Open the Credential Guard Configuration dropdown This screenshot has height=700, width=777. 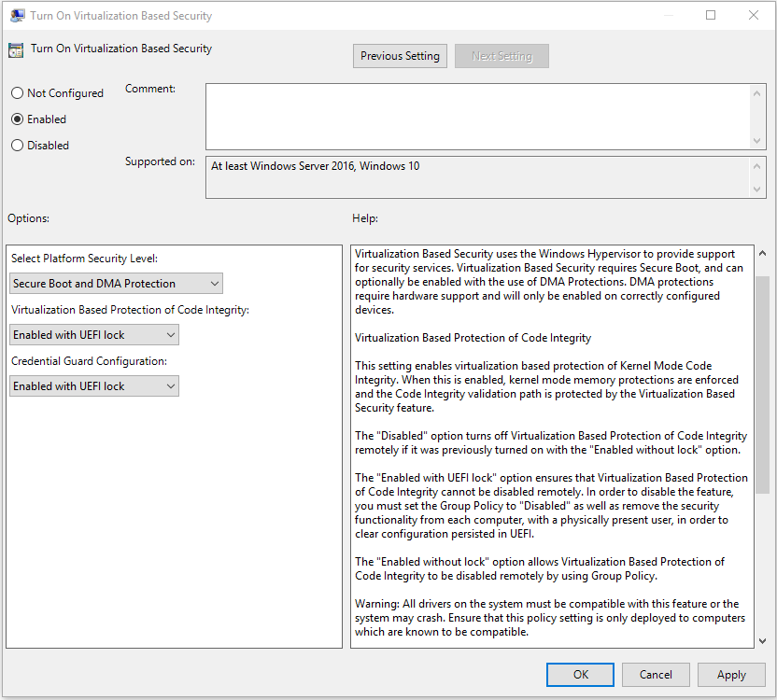[x=93, y=386]
